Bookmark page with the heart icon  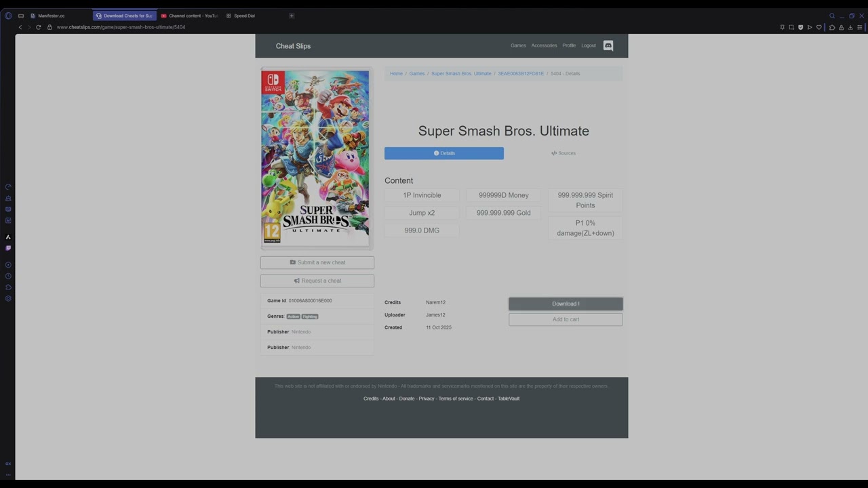tap(819, 27)
